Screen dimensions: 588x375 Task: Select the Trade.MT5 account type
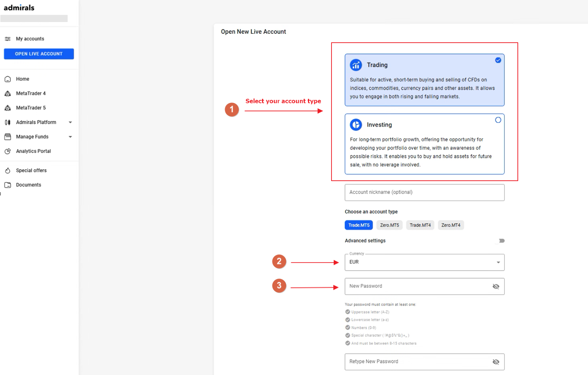pyautogui.click(x=359, y=225)
